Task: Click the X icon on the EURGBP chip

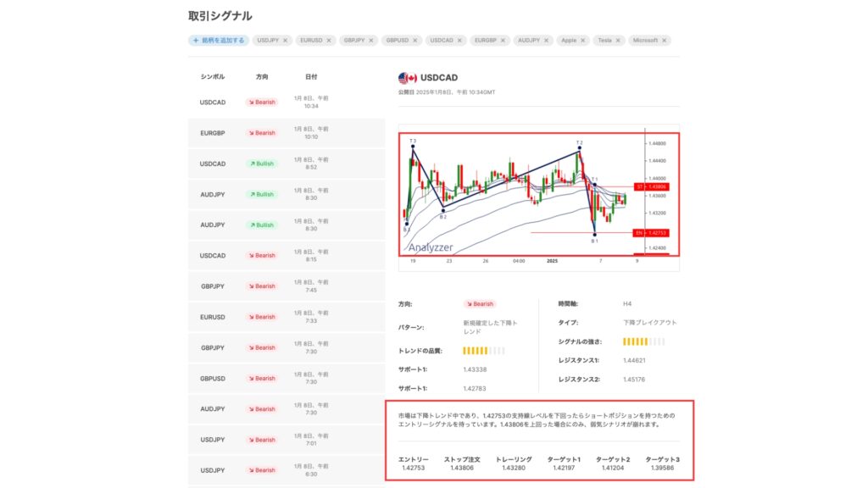Action: tap(504, 40)
